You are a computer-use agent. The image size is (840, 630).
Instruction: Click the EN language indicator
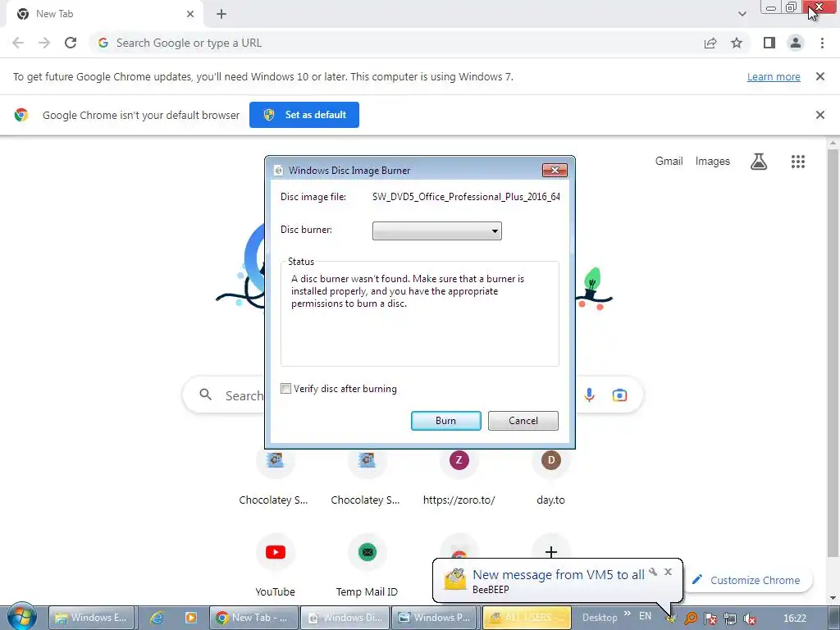645,616
